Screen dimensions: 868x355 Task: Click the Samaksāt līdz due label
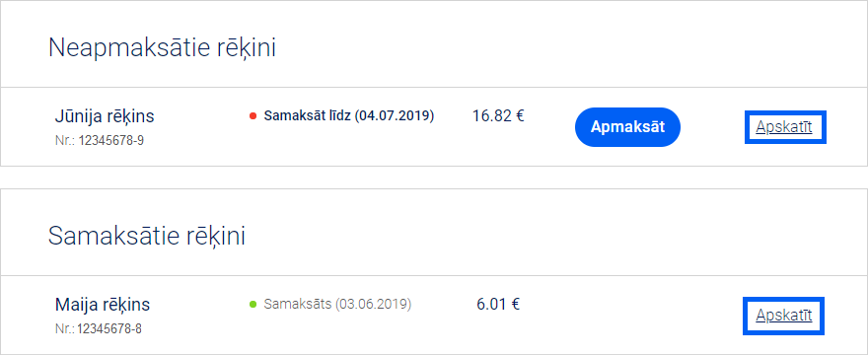(307, 115)
